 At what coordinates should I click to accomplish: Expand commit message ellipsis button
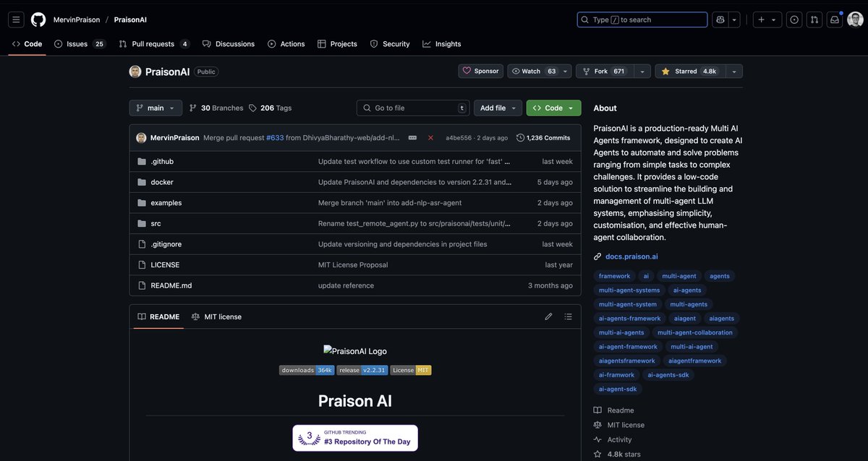point(412,137)
